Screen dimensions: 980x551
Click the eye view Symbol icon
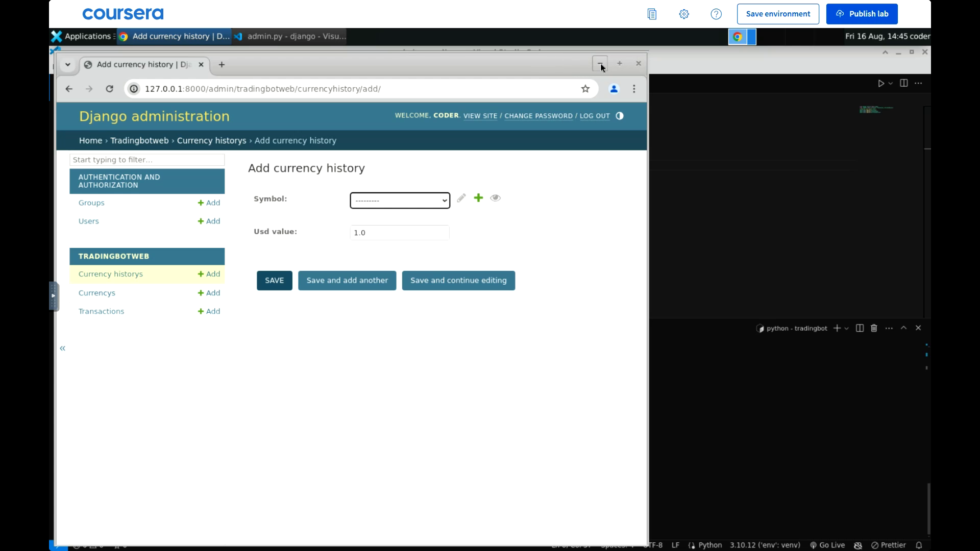[x=495, y=198]
